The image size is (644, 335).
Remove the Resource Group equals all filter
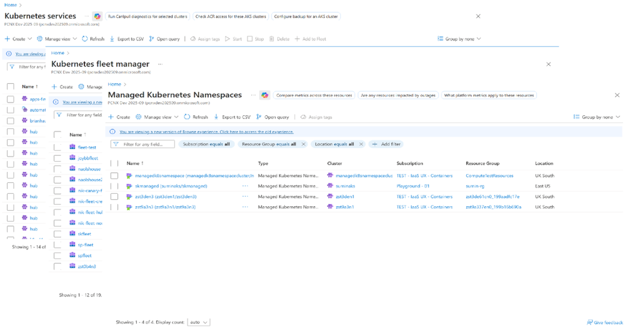coord(304,144)
